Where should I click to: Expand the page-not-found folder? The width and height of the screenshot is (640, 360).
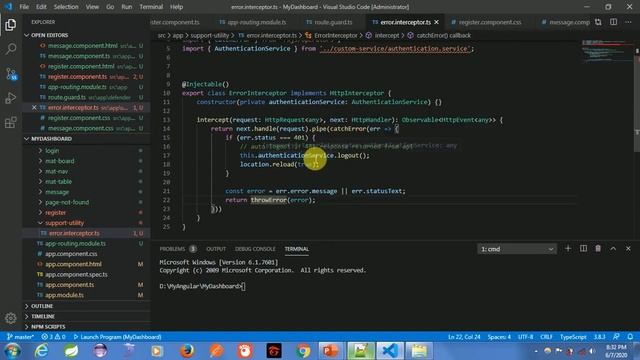67,202
